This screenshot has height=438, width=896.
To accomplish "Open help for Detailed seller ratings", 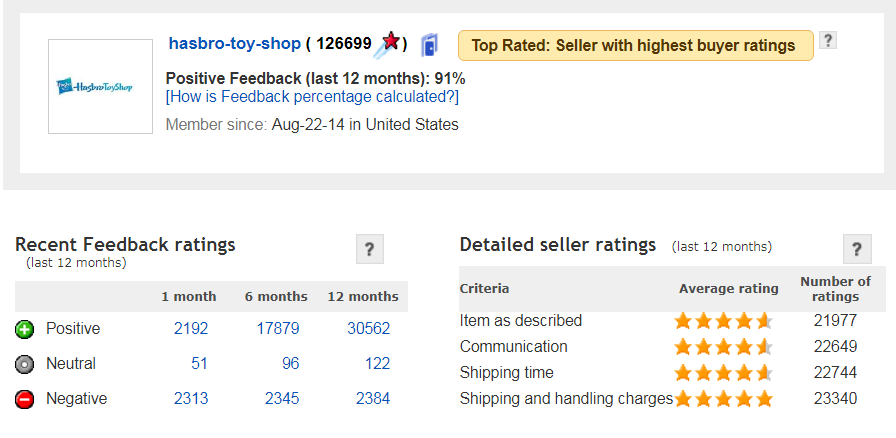I will [857, 249].
